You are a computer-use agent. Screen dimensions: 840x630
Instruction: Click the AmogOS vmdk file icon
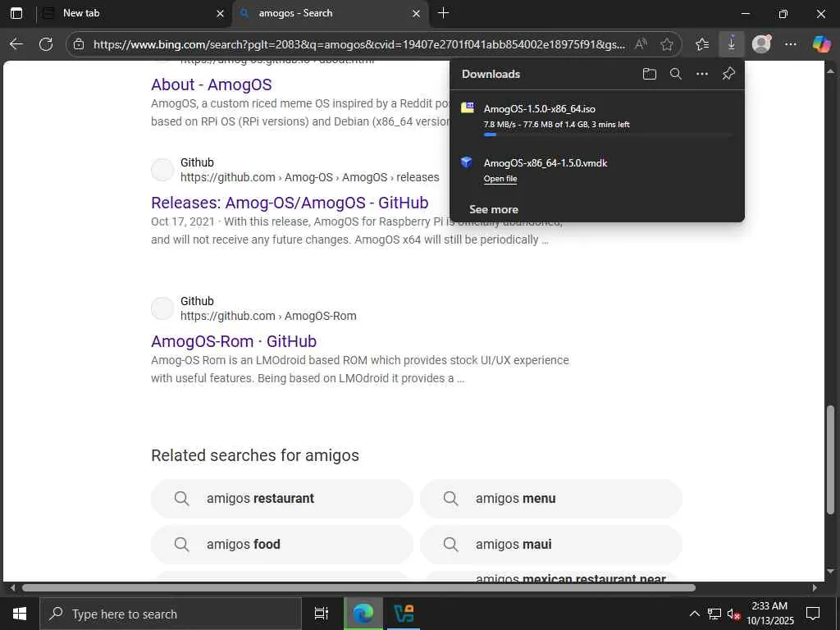pyautogui.click(x=467, y=162)
